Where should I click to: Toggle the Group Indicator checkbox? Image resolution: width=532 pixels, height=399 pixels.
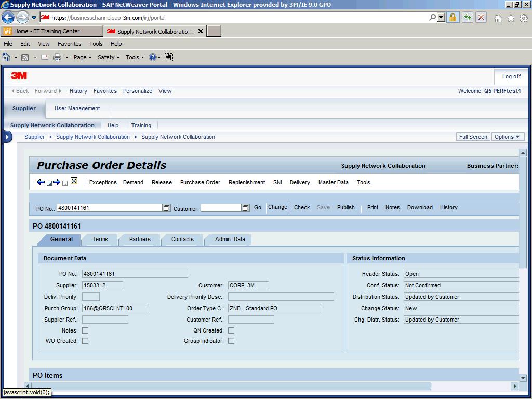tap(231, 341)
